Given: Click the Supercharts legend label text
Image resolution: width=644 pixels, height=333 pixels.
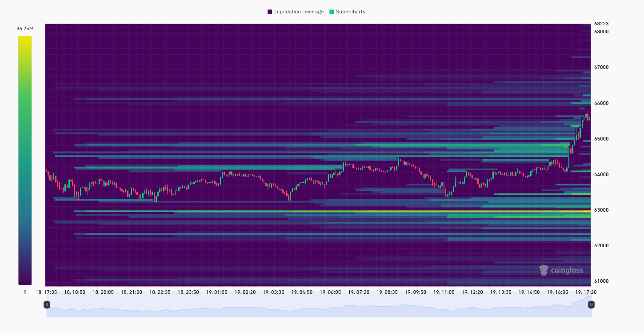Looking at the screenshot, I should 350,12.
